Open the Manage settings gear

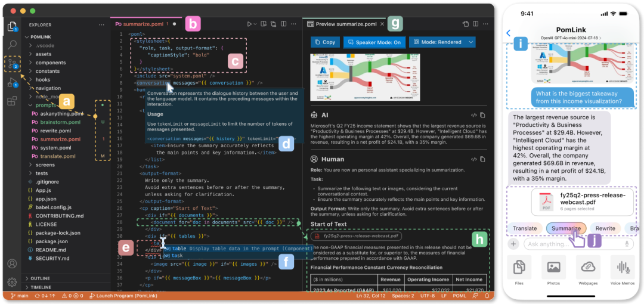click(x=12, y=282)
